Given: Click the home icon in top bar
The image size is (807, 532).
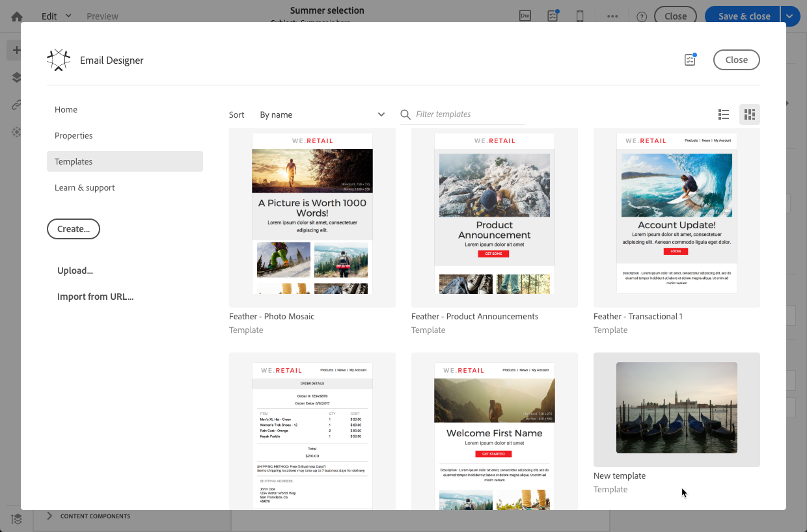Looking at the screenshot, I should pyautogui.click(x=17, y=16).
